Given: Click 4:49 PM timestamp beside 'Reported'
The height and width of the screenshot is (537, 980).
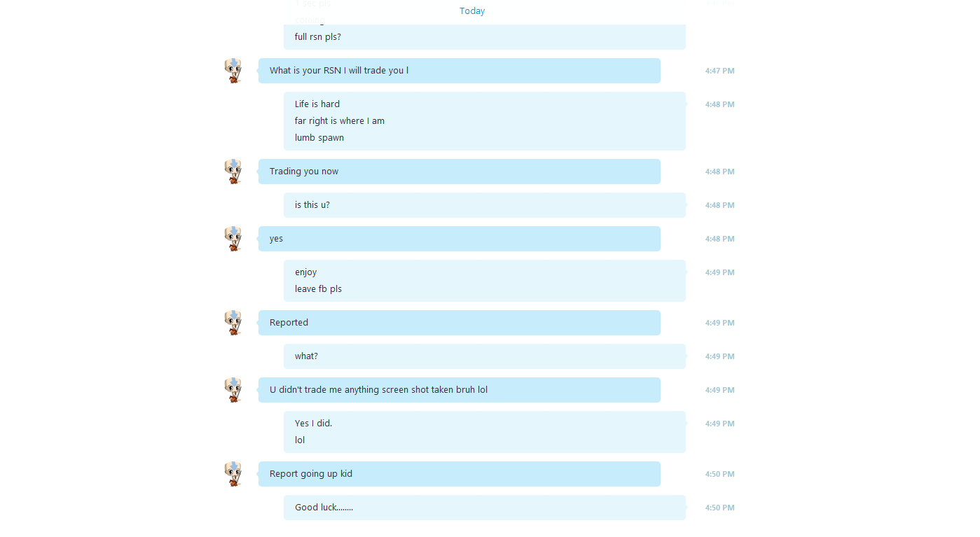Looking at the screenshot, I should coord(720,323).
